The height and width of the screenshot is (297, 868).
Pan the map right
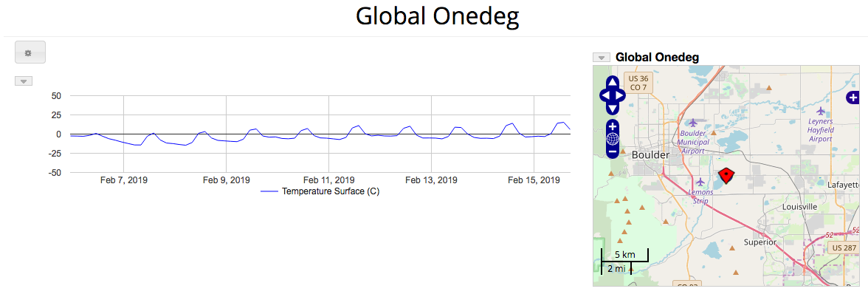pyautogui.click(x=620, y=95)
